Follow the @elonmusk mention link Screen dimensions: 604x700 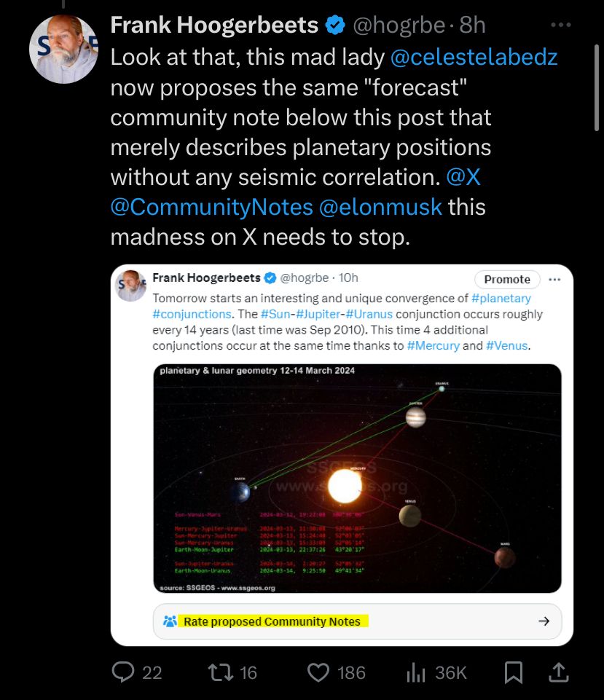click(x=380, y=207)
